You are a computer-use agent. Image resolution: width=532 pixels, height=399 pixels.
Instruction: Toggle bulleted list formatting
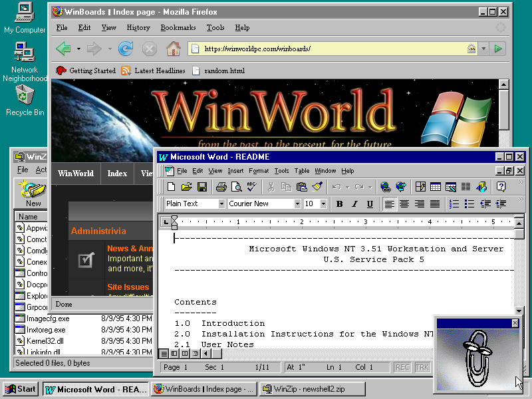point(469,203)
